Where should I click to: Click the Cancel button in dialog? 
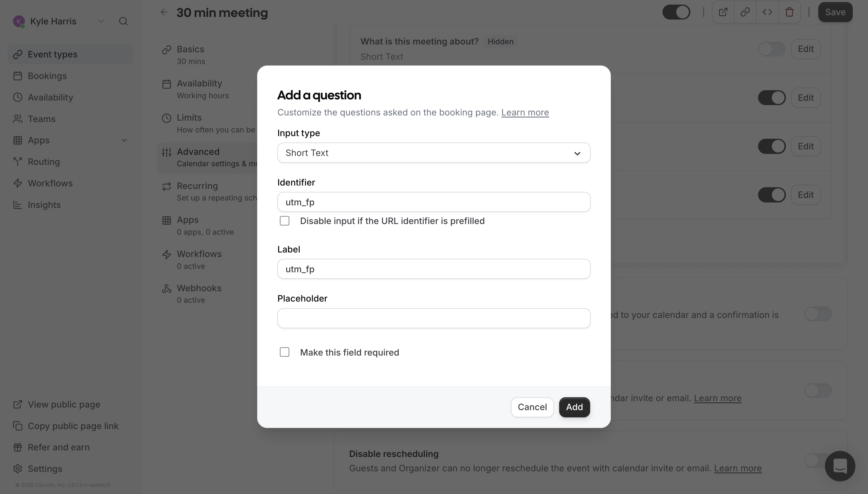(532, 407)
